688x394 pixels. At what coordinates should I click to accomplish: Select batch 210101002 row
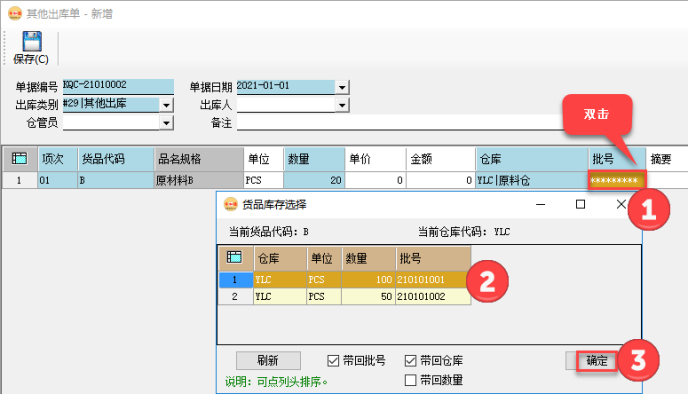[344, 297]
